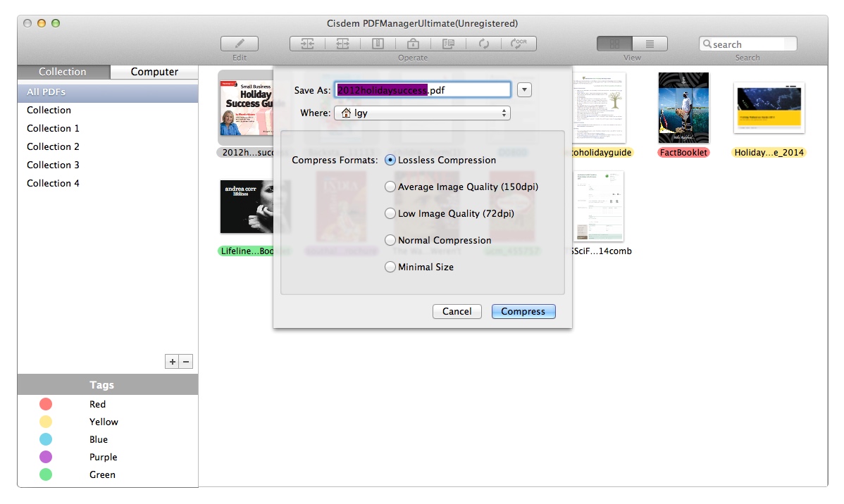Click the home icon in Where popup
Screen dimensions: 844x504
(346, 113)
